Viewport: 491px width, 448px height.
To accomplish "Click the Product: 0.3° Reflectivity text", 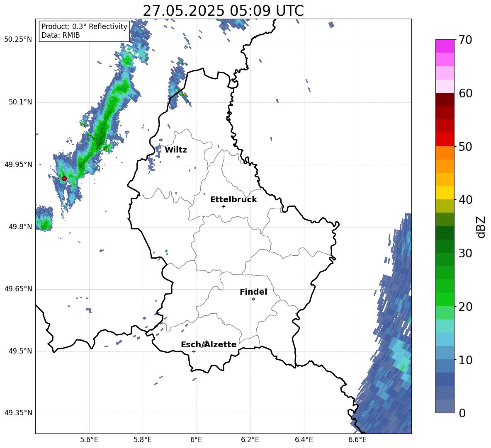I will (x=84, y=26).
